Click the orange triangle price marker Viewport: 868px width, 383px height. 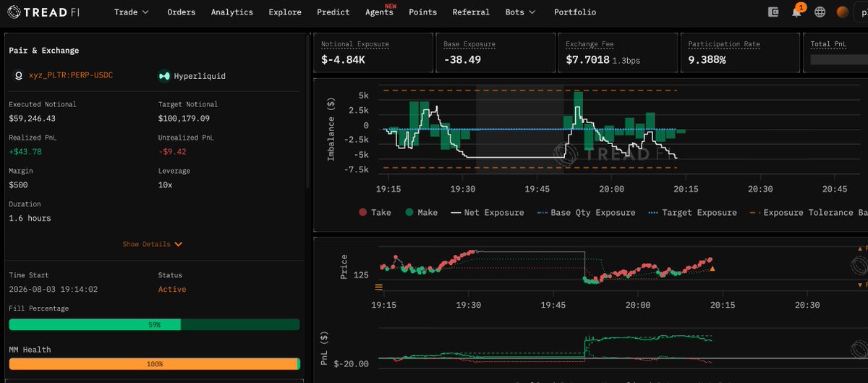(712, 269)
